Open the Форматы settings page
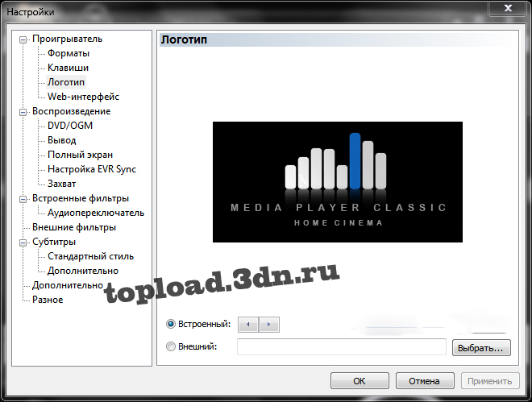 (69, 53)
